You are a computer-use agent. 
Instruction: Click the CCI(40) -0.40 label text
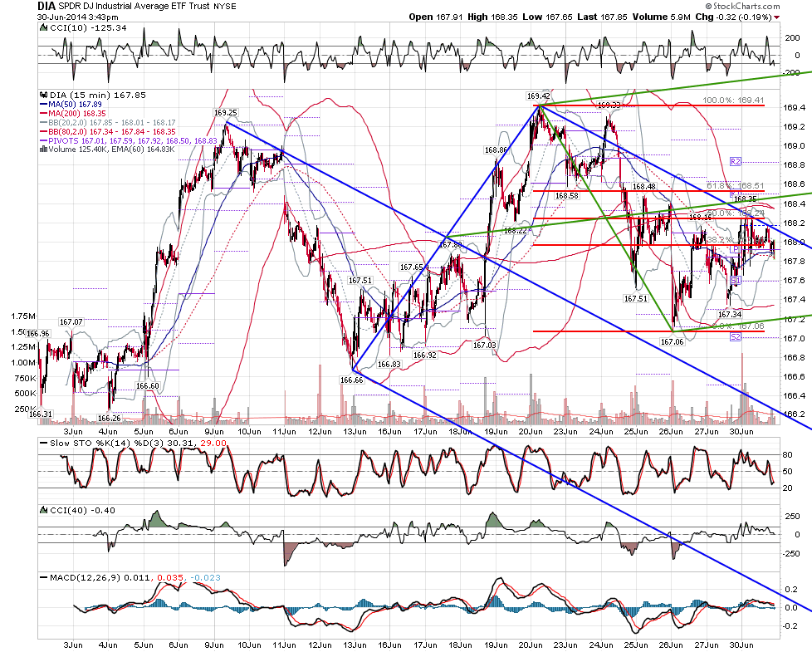[82, 511]
